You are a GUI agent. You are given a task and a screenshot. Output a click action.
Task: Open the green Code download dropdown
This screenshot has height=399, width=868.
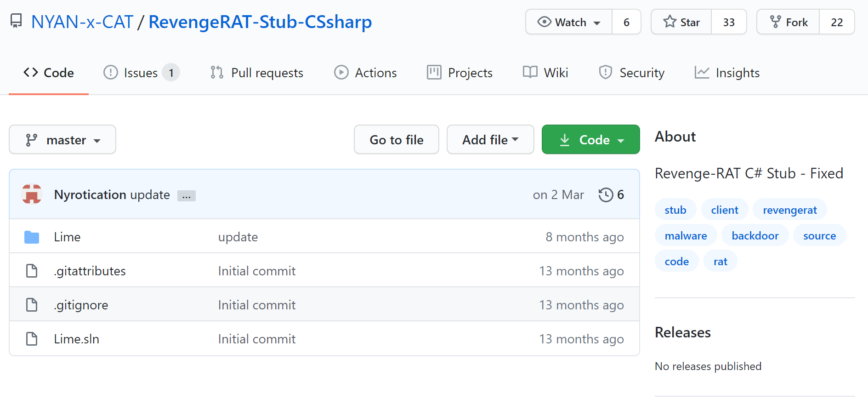tap(591, 140)
